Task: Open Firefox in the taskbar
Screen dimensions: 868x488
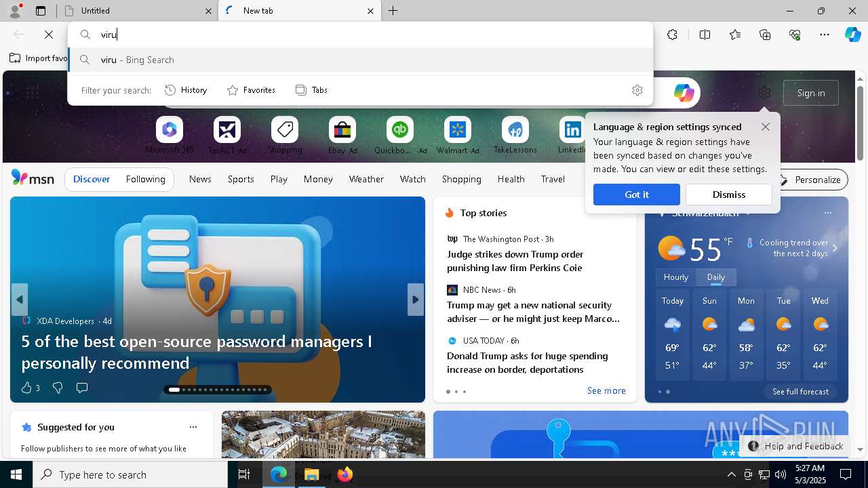Action: 344,474
